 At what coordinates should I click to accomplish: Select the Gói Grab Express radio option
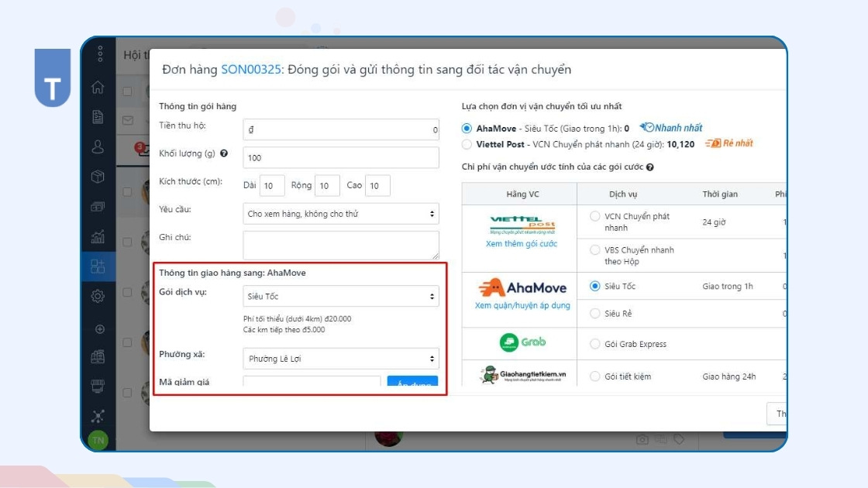595,344
